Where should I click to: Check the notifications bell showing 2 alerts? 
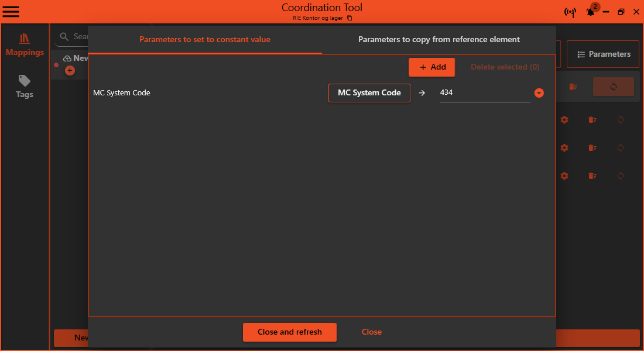click(590, 12)
